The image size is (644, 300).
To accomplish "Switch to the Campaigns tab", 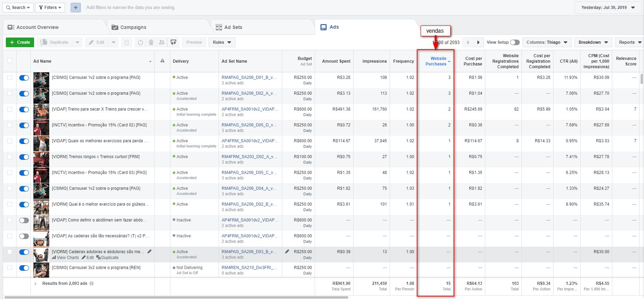I will (x=133, y=27).
